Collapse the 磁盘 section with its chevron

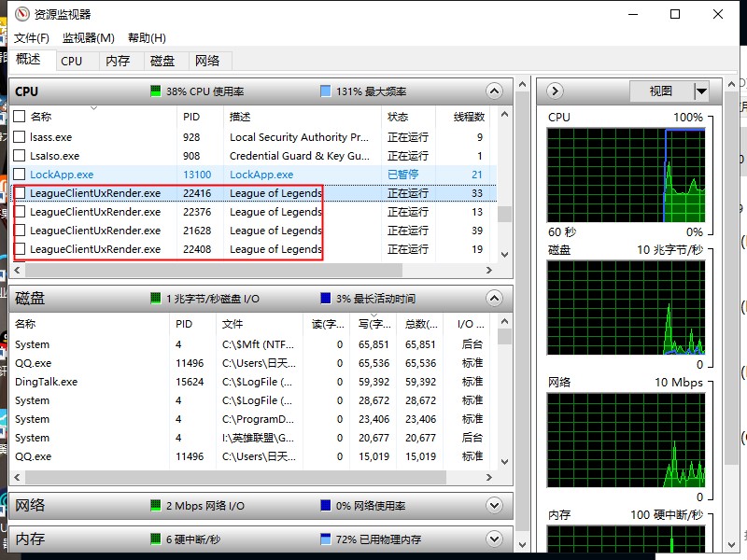click(x=494, y=299)
